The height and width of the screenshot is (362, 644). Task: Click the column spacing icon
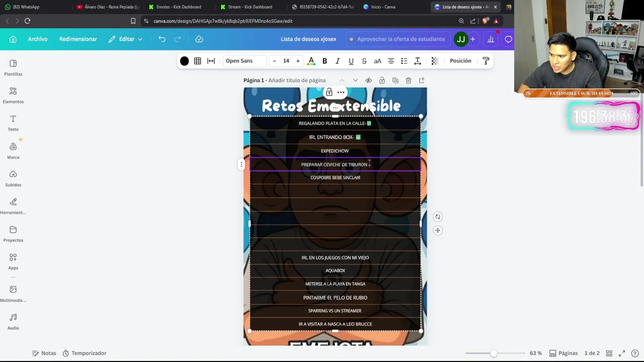pos(211,61)
